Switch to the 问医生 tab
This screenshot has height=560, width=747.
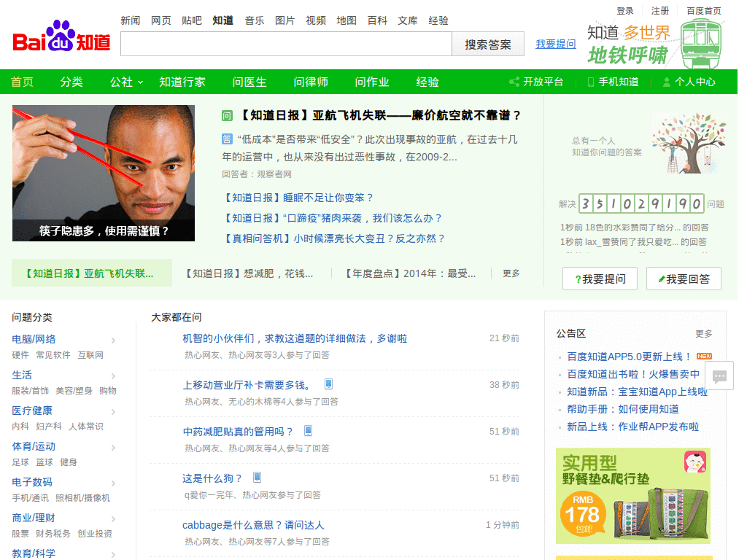(249, 82)
